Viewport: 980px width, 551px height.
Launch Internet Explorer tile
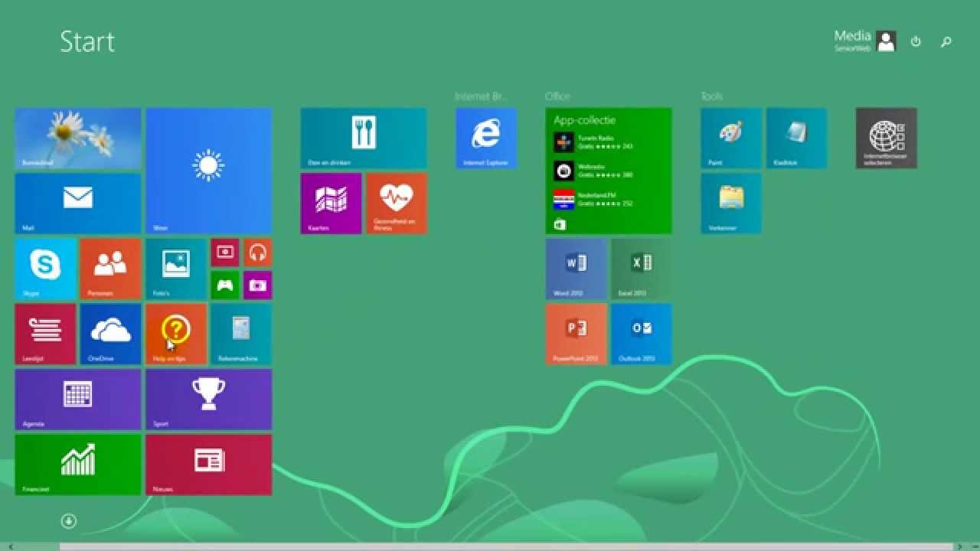pos(486,139)
